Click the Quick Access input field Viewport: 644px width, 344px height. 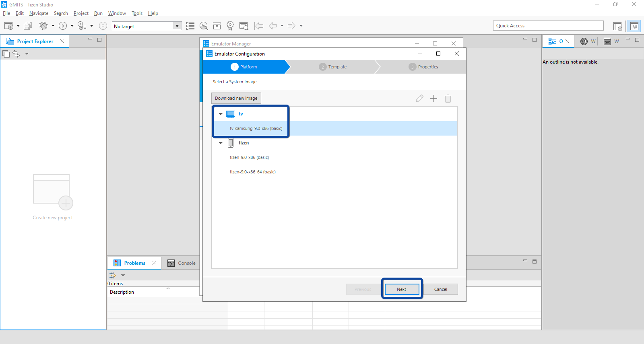(548, 26)
